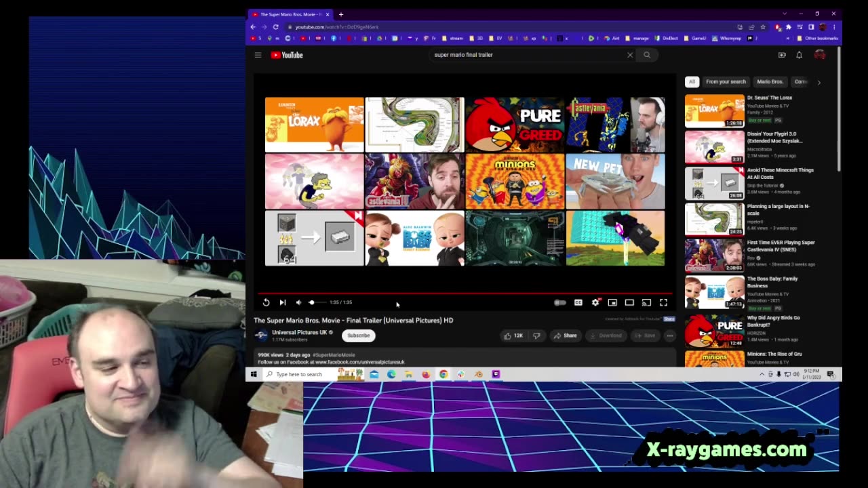Toggle the autoplay switch in the player

(x=560, y=302)
